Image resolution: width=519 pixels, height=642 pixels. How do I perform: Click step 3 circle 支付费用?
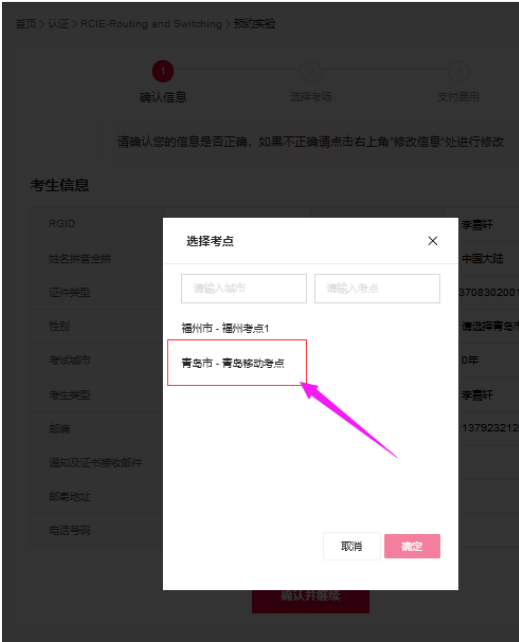pos(458,72)
